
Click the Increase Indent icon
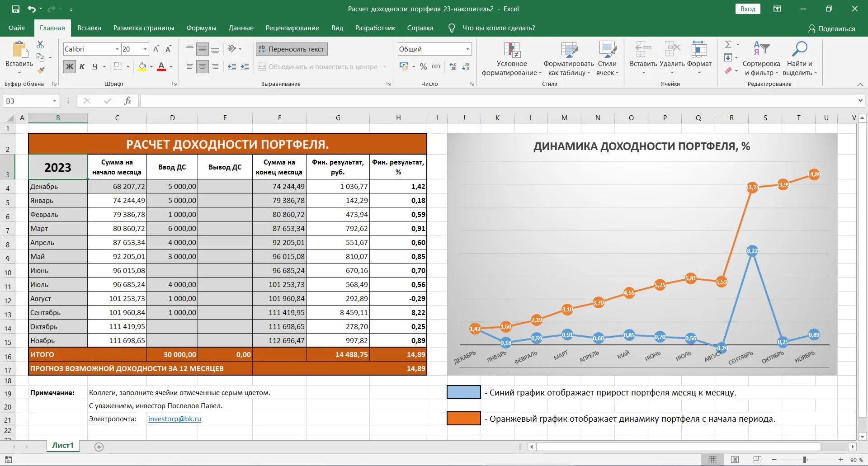tap(245, 66)
